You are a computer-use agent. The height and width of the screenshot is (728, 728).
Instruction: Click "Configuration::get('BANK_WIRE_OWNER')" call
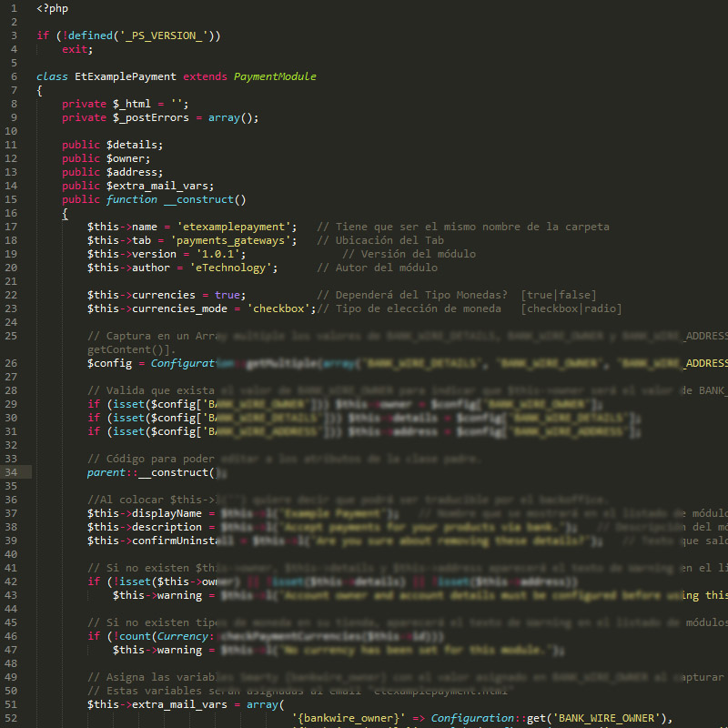[549, 718]
